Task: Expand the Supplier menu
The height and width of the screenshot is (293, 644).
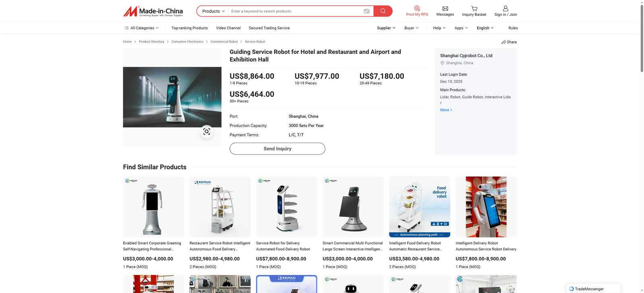Action: (386, 28)
